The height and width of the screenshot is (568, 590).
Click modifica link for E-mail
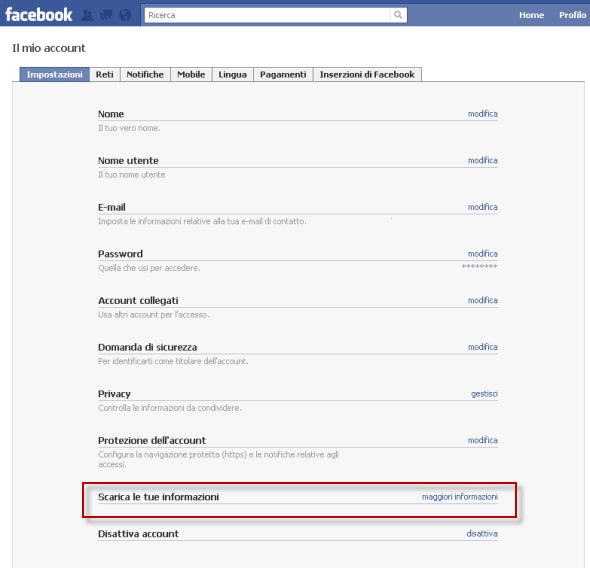click(x=482, y=207)
